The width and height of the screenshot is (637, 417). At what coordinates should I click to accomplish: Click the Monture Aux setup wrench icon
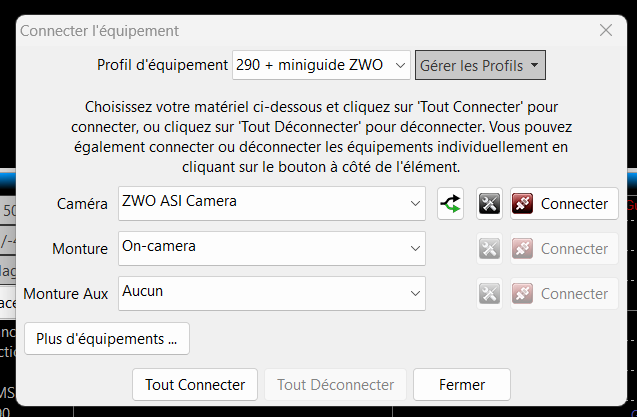pyautogui.click(x=489, y=293)
